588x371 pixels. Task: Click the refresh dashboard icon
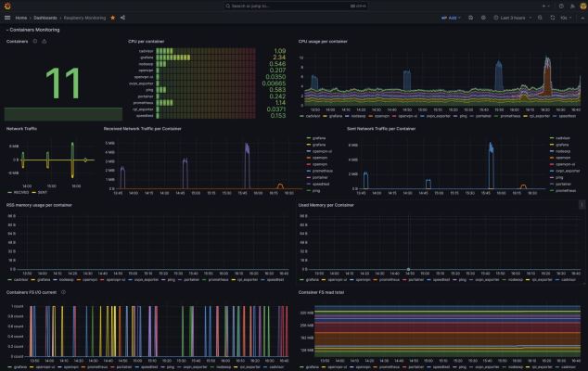(x=553, y=18)
